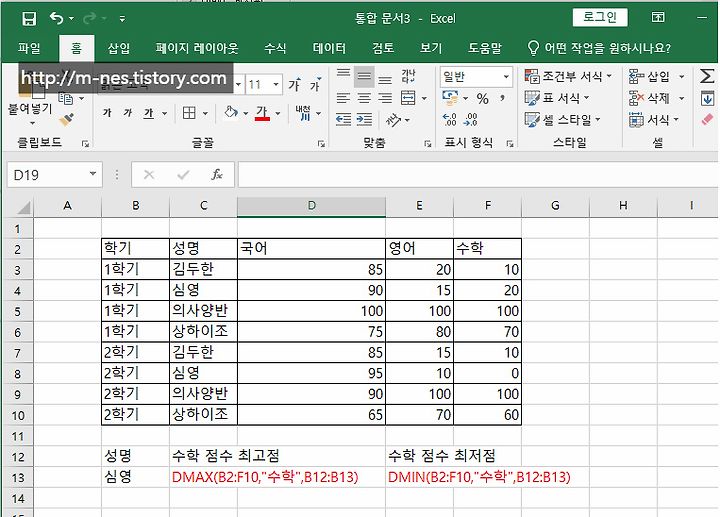
Task: Click 삭제 delete cells button
Action: [651, 98]
